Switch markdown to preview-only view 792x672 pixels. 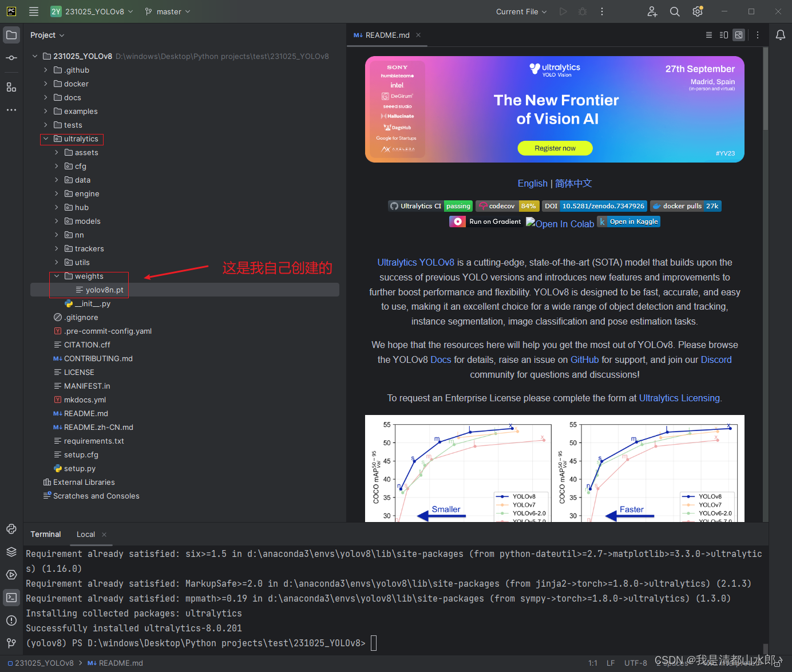pos(739,35)
